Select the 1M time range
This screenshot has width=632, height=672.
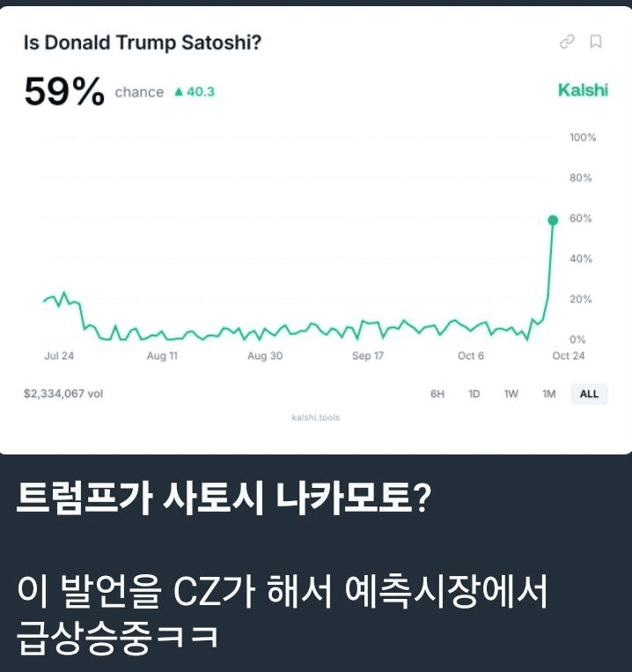549,394
